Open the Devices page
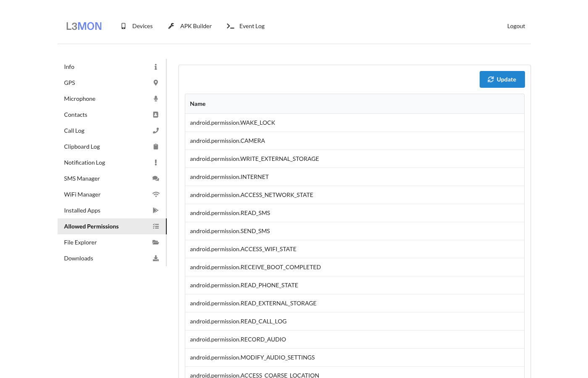This screenshot has width=588, height=378. tap(137, 26)
